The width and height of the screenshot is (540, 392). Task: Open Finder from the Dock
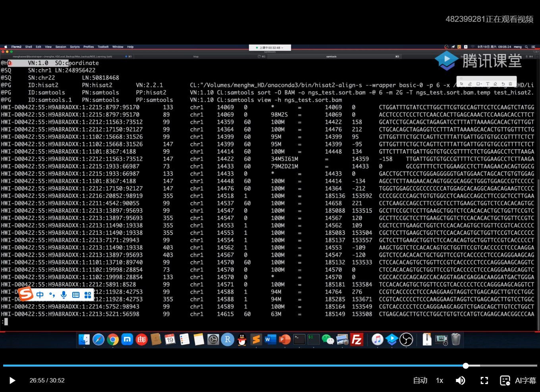coord(84,340)
